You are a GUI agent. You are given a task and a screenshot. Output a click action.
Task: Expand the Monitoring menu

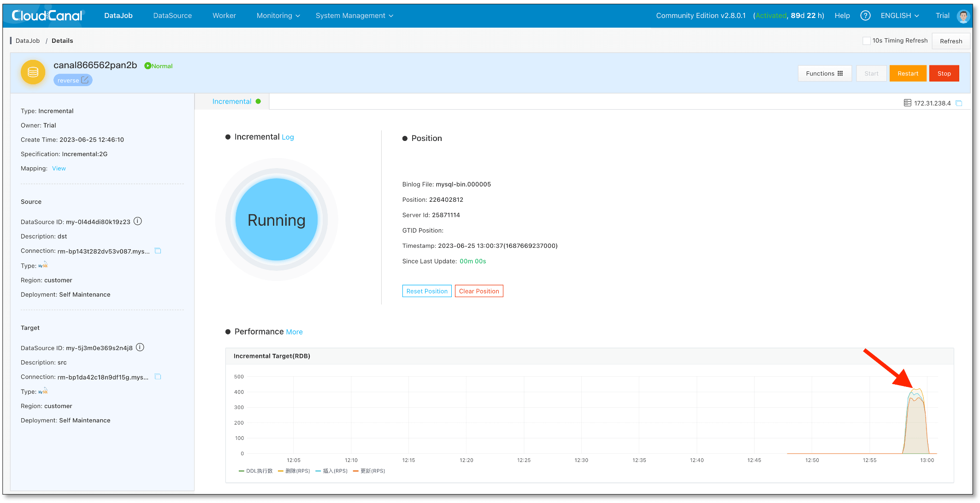pyautogui.click(x=278, y=16)
